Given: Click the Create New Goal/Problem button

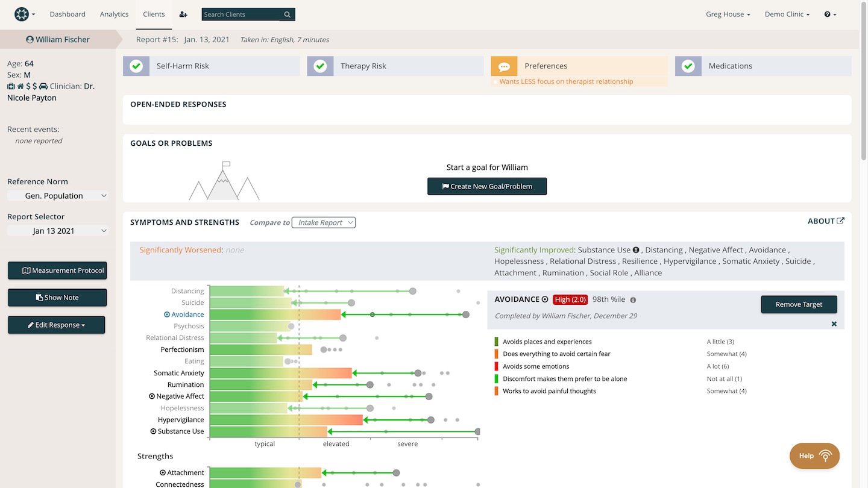Looking at the screenshot, I should pyautogui.click(x=487, y=186).
